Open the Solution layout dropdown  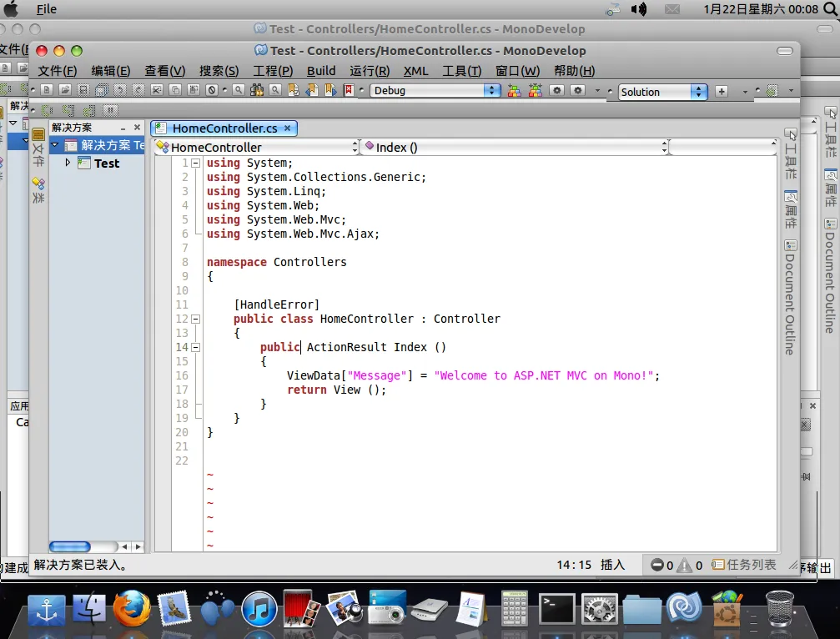click(662, 92)
